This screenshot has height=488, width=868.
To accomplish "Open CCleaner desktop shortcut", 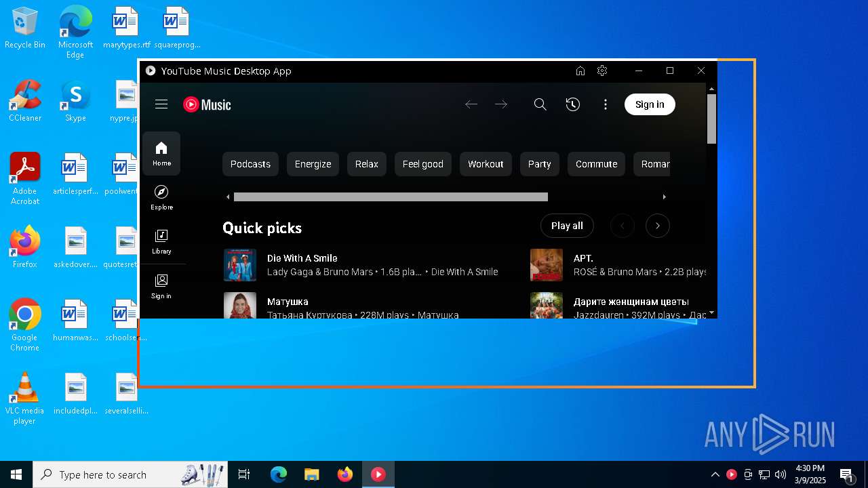I will (25, 101).
